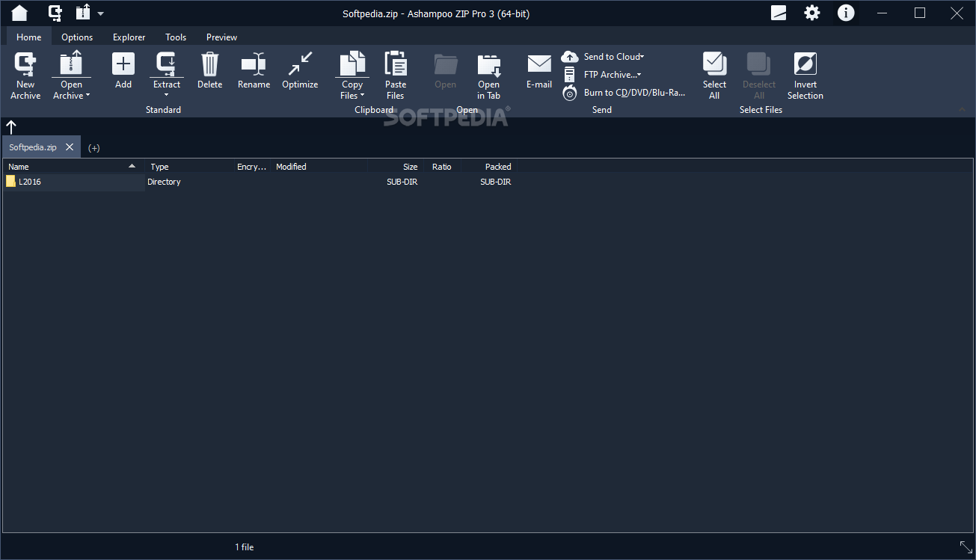976x560 pixels.
Task: Click the New Archive quick-access icon in title bar
Action: point(55,13)
